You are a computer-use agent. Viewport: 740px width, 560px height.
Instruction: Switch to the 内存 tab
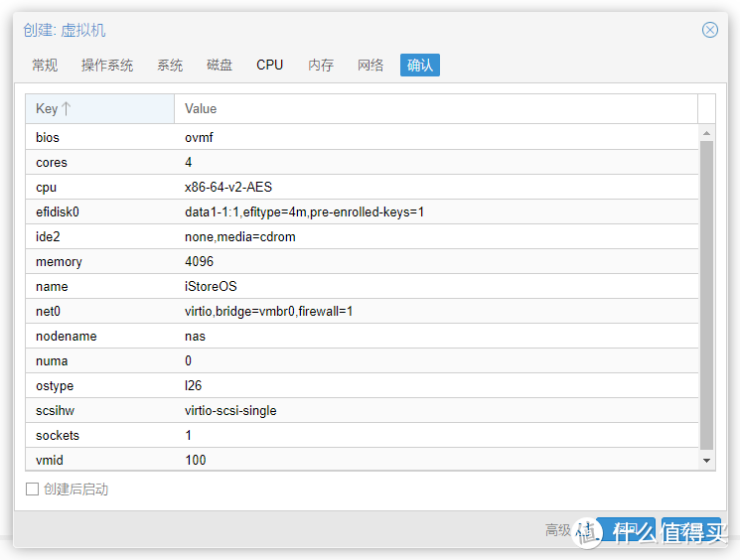tap(321, 66)
